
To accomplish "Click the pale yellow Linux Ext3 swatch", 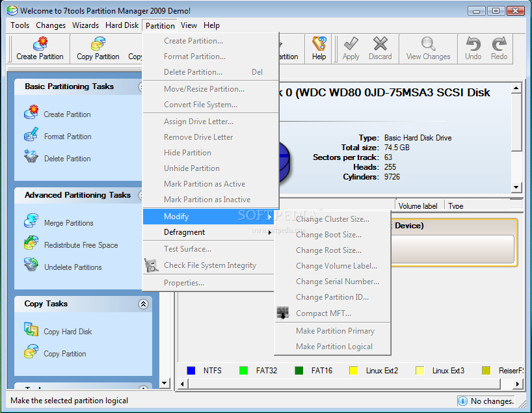I will pos(419,371).
